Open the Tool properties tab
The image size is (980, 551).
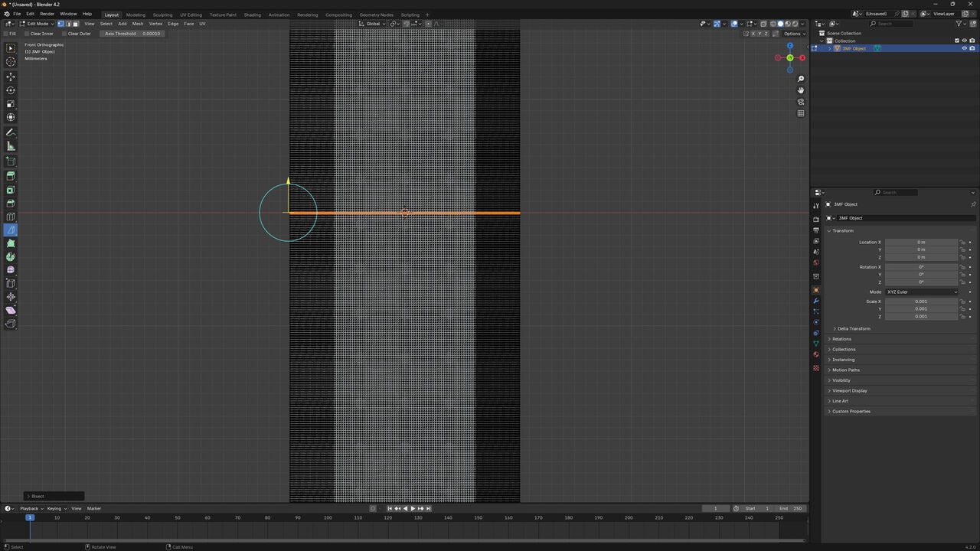pyautogui.click(x=815, y=206)
